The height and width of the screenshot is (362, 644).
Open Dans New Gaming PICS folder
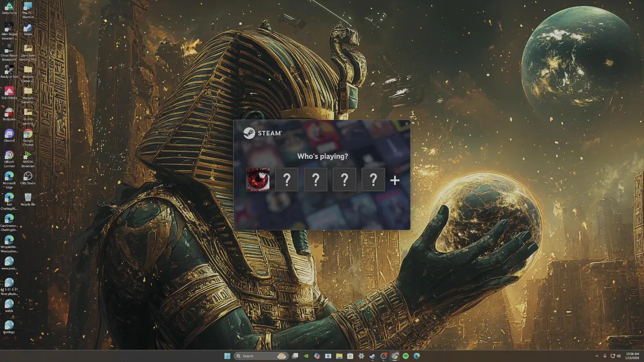point(28,53)
